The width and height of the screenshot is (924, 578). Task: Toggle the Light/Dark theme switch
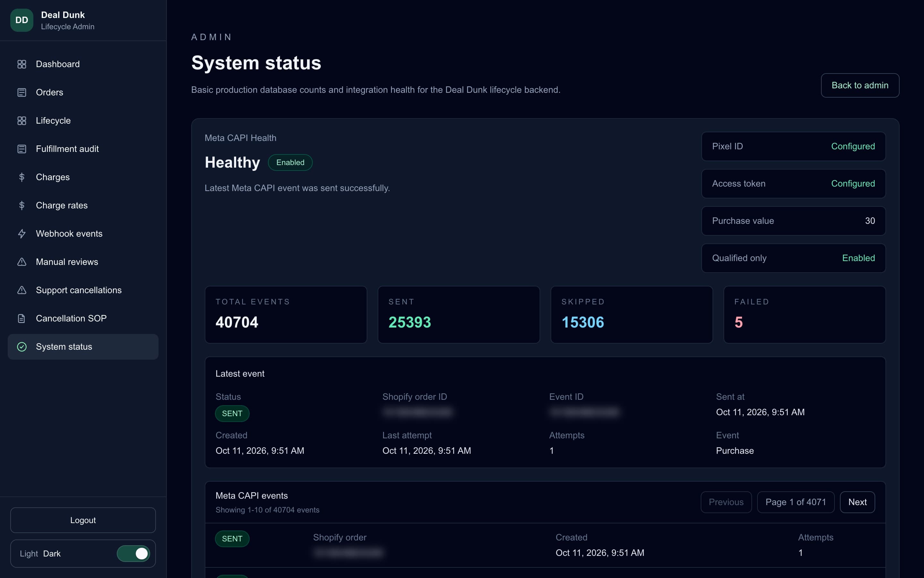pos(133,554)
